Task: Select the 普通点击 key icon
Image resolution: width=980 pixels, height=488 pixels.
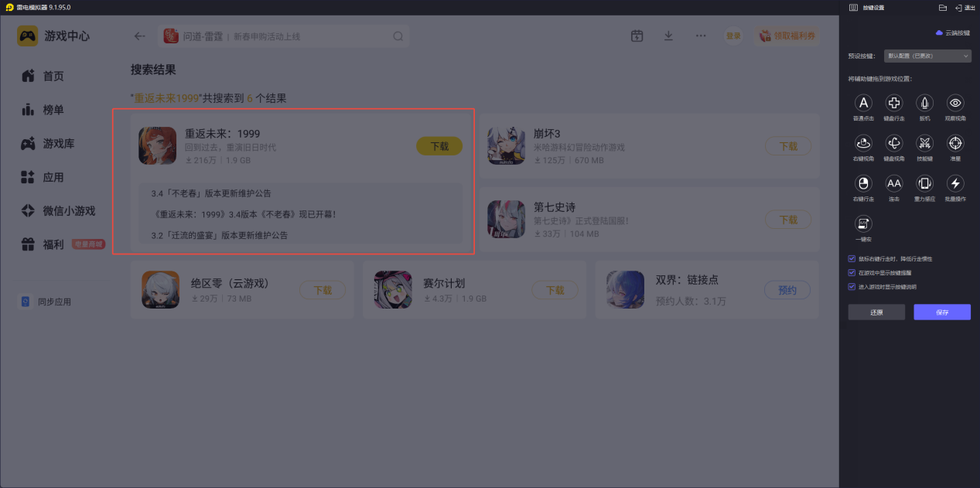Action: (x=863, y=103)
